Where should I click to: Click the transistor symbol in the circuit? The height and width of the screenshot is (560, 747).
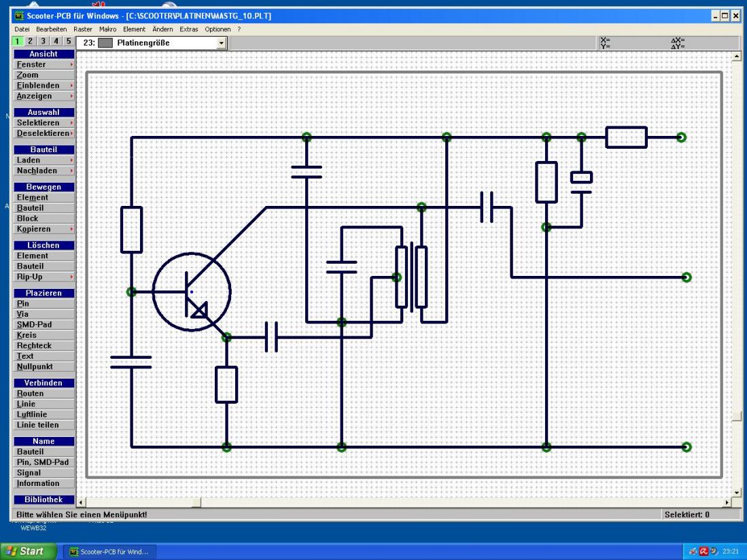pyautogui.click(x=192, y=292)
